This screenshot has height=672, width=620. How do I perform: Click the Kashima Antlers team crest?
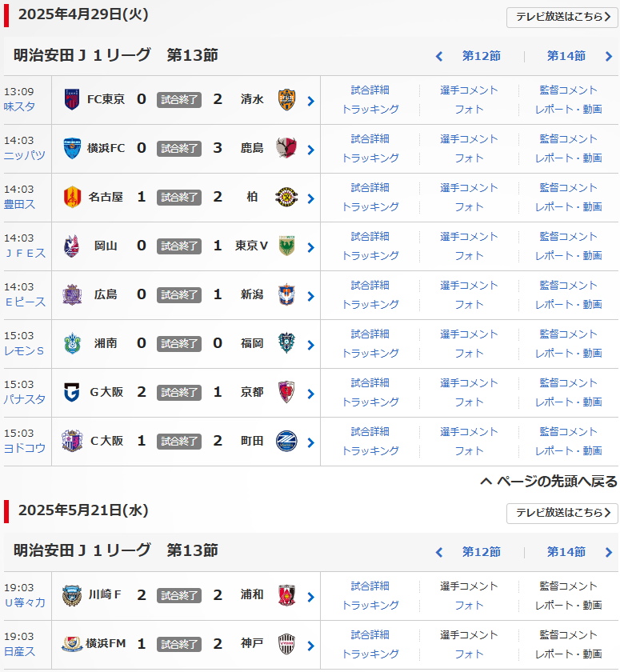pos(286,149)
